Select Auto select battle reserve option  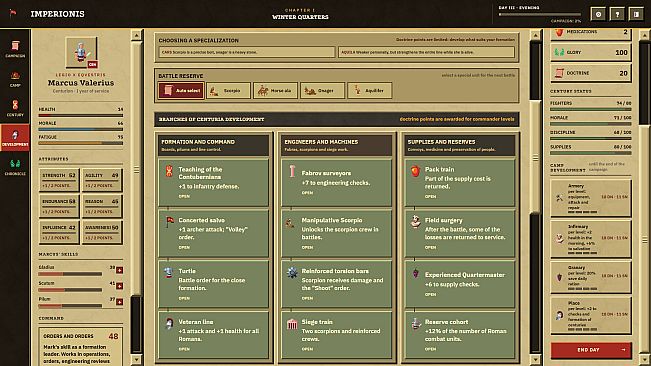tap(181, 90)
